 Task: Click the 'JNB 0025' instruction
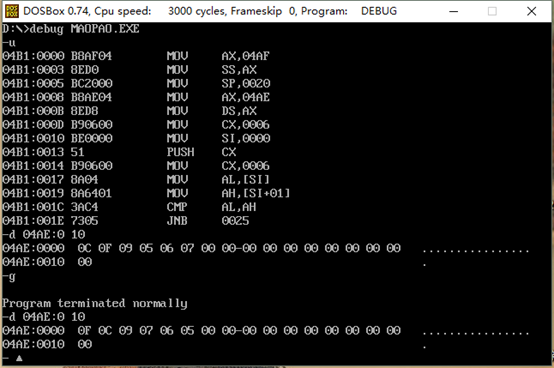click(x=208, y=221)
